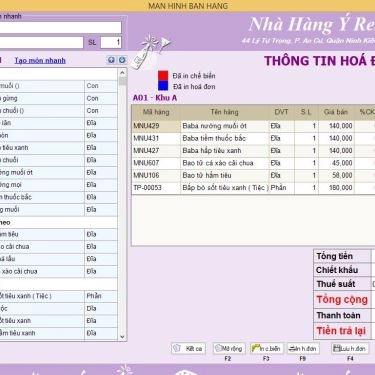
Task: Open the Tạo món nhanh link
Action: (x=40, y=60)
